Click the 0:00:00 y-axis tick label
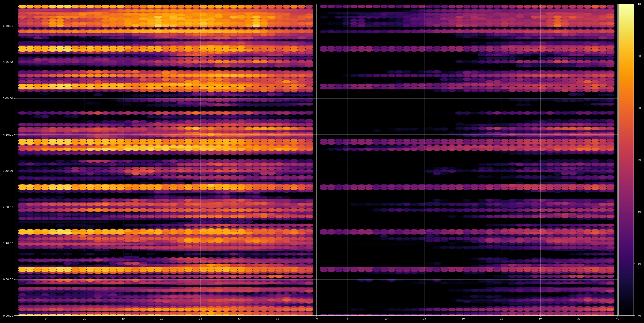The image size is (644, 323). tap(8, 315)
